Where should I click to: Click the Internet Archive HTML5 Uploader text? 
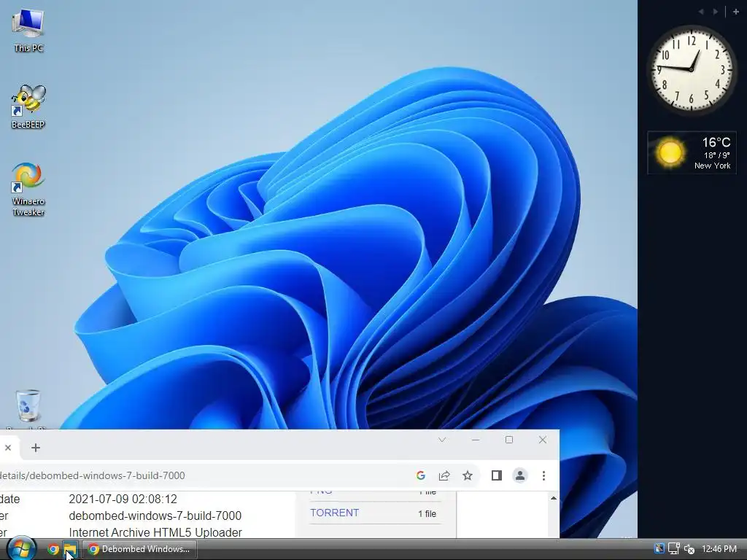coord(155,532)
